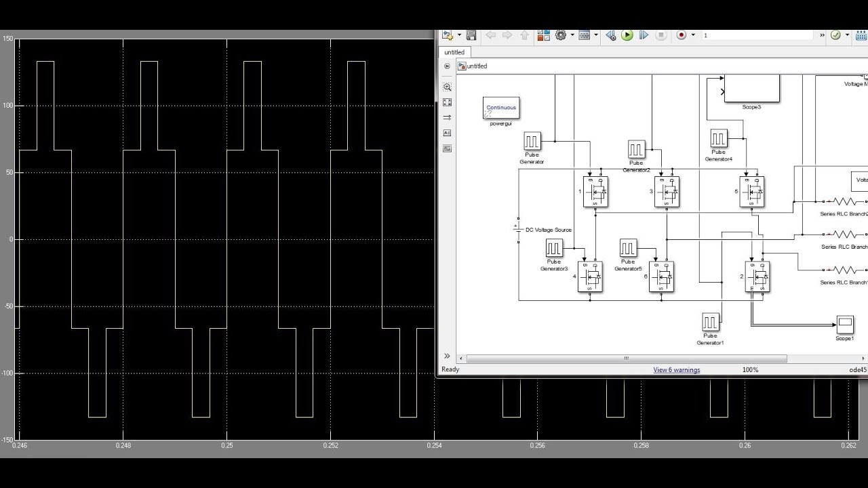
Task: Select the middle Series RLC Branch resistor
Action: click(x=845, y=234)
